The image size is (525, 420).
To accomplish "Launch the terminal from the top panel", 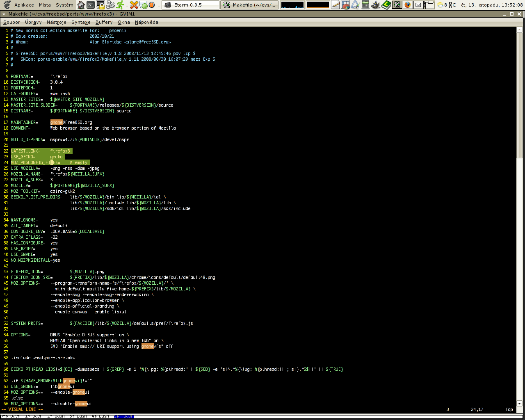I will click(91, 5).
